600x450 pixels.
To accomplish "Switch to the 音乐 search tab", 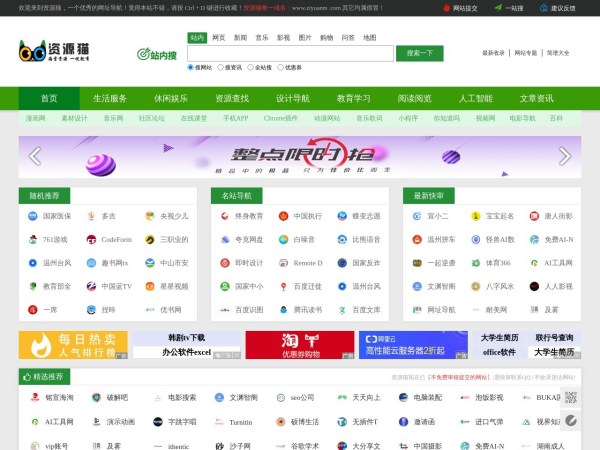I will 261,37.
